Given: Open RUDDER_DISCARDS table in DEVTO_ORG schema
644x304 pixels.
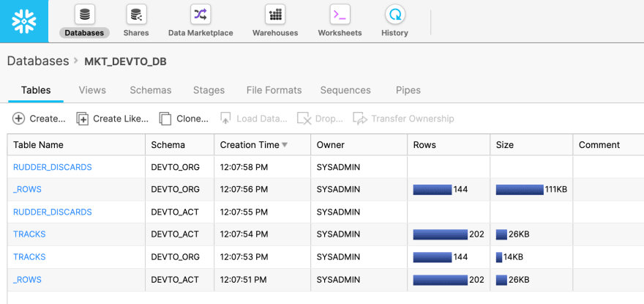Looking at the screenshot, I should (53, 167).
